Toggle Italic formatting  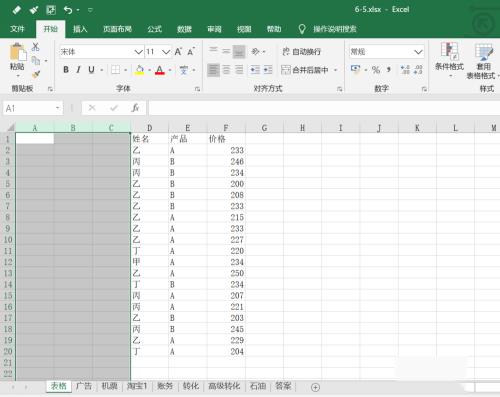(78, 70)
